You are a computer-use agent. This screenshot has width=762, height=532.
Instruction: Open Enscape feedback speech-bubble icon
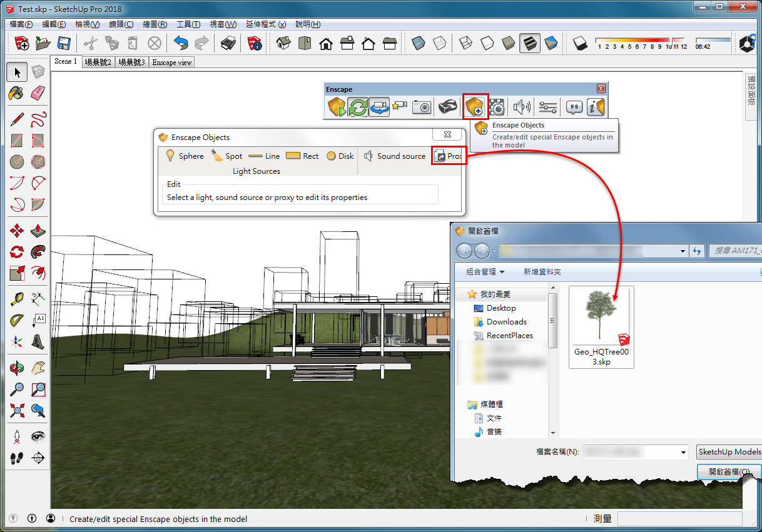(574, 107)
